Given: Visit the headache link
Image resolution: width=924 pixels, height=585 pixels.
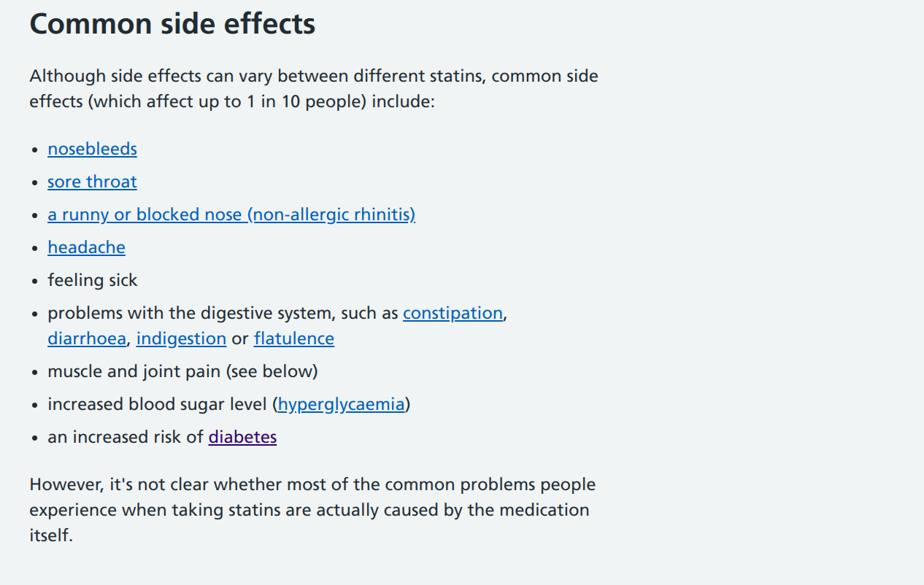Looking at the screenshot, I should (x=86, y=247).
